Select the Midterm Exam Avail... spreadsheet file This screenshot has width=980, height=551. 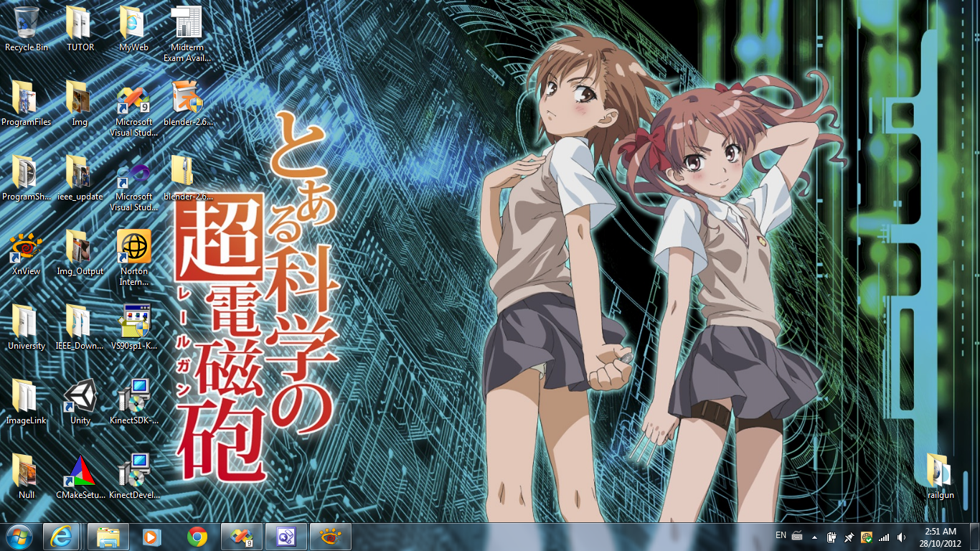tap(187, 34)
